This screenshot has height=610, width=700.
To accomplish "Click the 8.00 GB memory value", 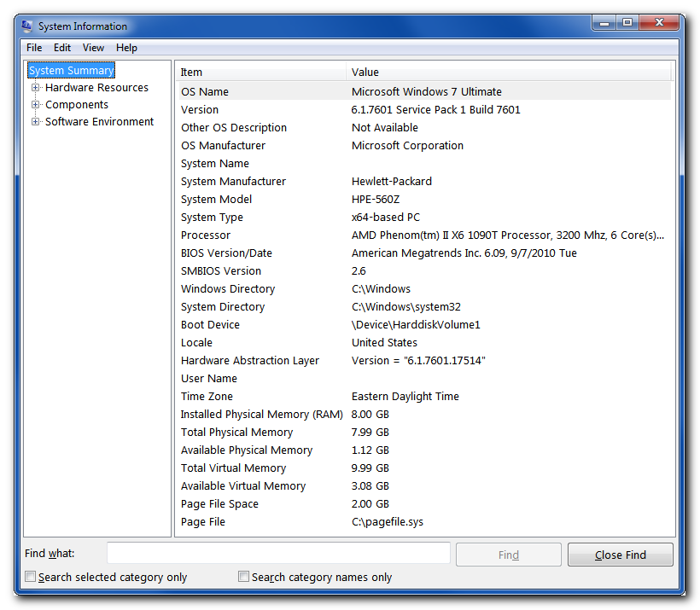I will [x=370, y=414].
